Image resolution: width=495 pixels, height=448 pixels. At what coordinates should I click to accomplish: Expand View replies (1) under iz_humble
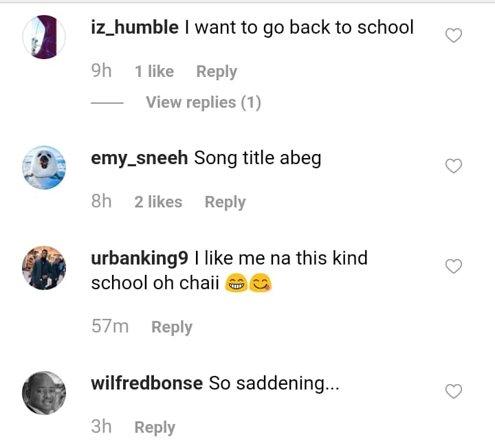[203, 102]
